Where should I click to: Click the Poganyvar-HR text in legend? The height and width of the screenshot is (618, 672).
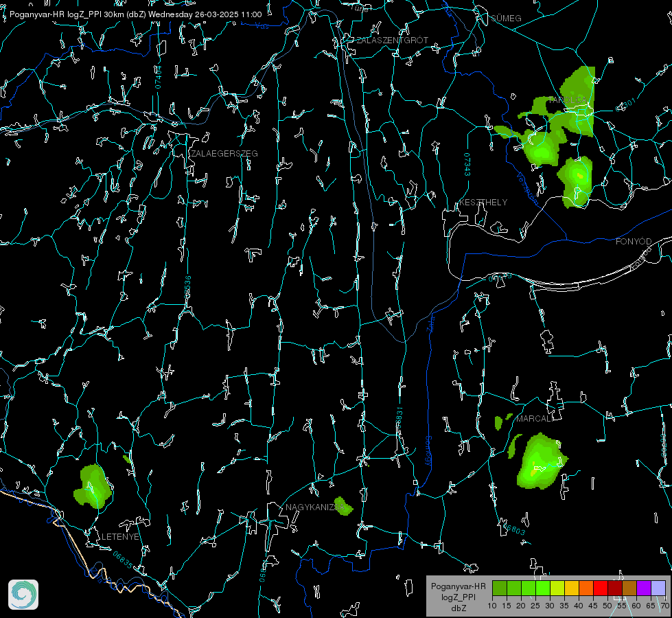pyautogui.click(x=458, y=586)
